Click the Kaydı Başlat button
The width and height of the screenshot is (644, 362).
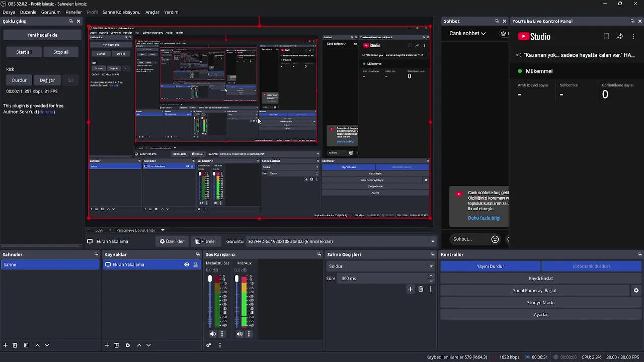541,279
